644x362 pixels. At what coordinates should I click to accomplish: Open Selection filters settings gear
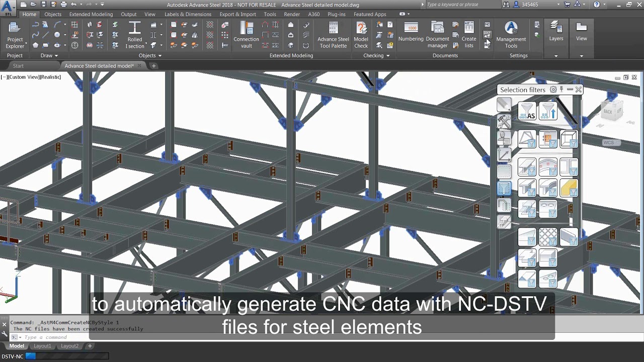pos(553,89)
